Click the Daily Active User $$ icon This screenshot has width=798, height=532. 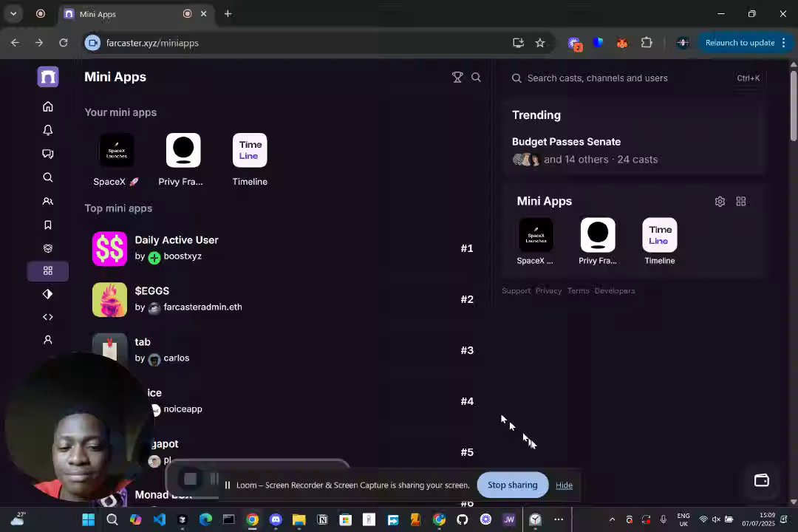pos(109,248)
